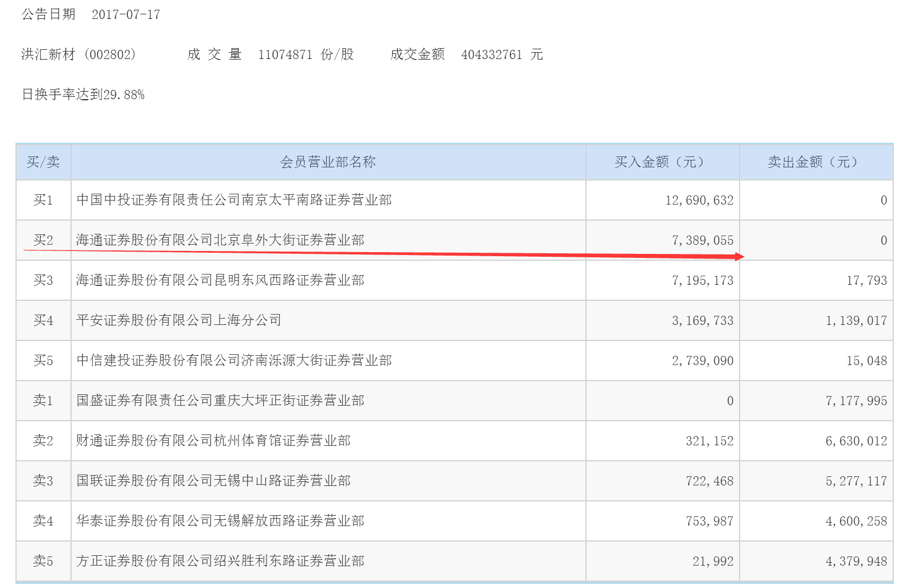Click buy amount 12,690,632
This screenshot has height=588, width=907.
[x=699, y=200]
